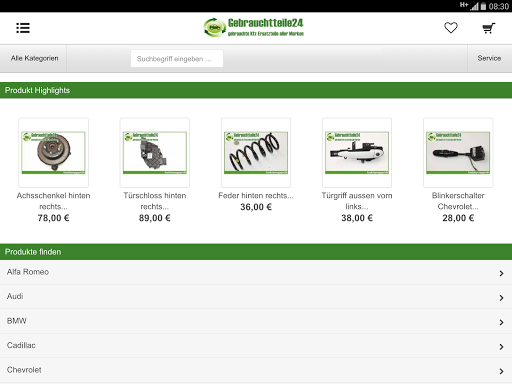Open the Türschloss hinten rechts product image
Screen dimensions: 512x384
pyautogui.click(x=155, y=152)
